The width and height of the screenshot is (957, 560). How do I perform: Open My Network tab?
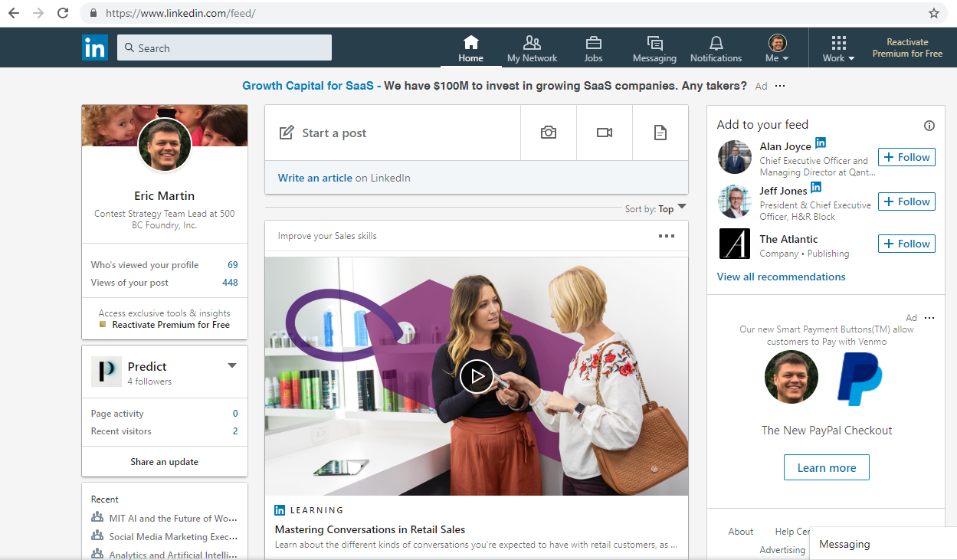point(532,48)
